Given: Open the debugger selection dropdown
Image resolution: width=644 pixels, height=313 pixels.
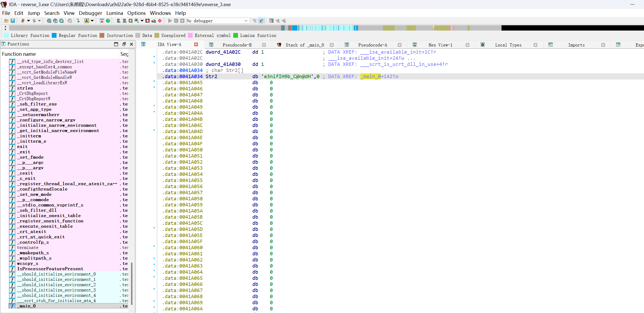Looking at the screenshot, I should coord(246,21).
